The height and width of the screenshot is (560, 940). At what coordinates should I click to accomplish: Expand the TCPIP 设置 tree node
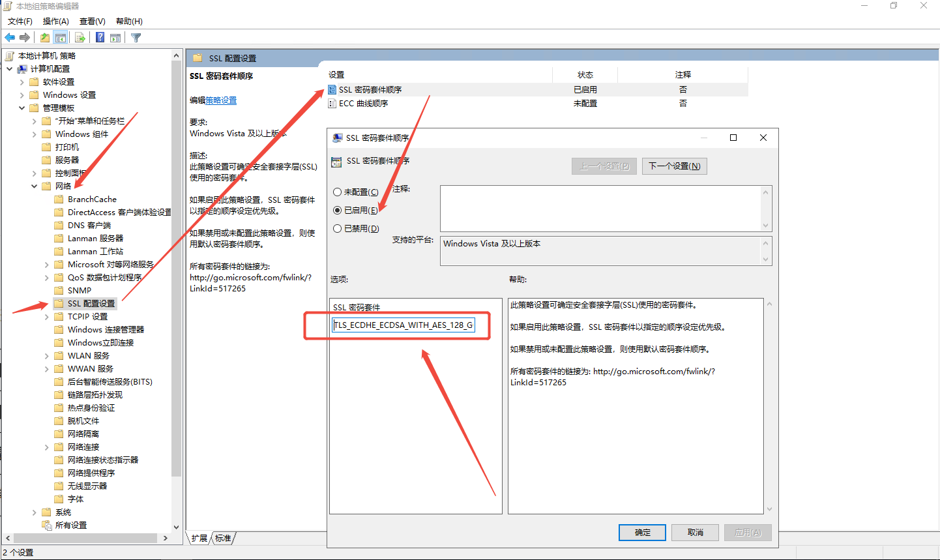(x=47, y=317)
